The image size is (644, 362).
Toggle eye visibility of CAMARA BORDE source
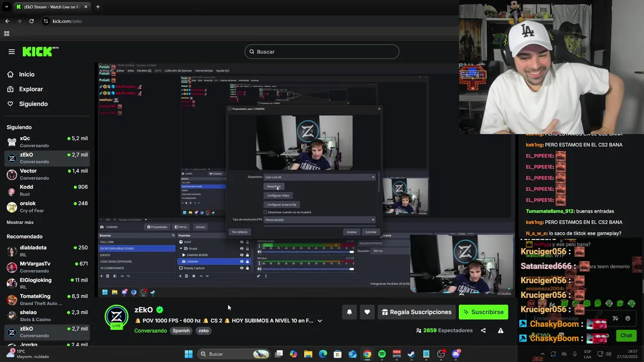[242, 255]
